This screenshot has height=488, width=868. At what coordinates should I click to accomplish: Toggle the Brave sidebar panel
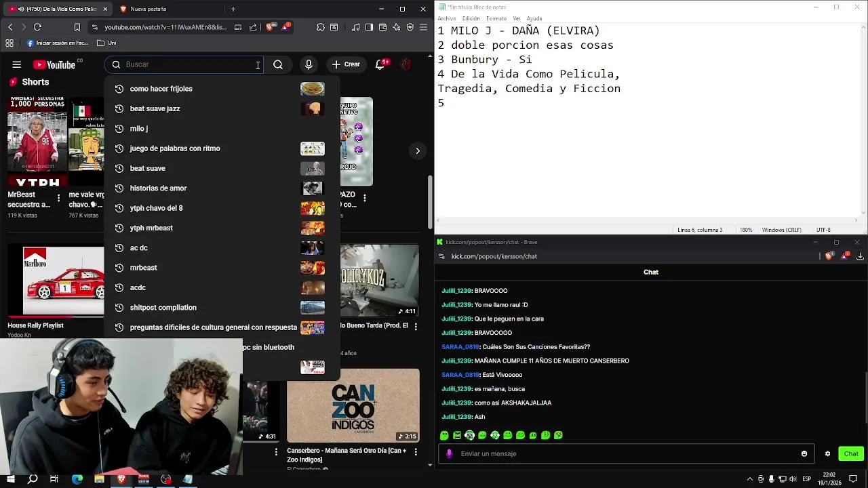pos(369,27)
